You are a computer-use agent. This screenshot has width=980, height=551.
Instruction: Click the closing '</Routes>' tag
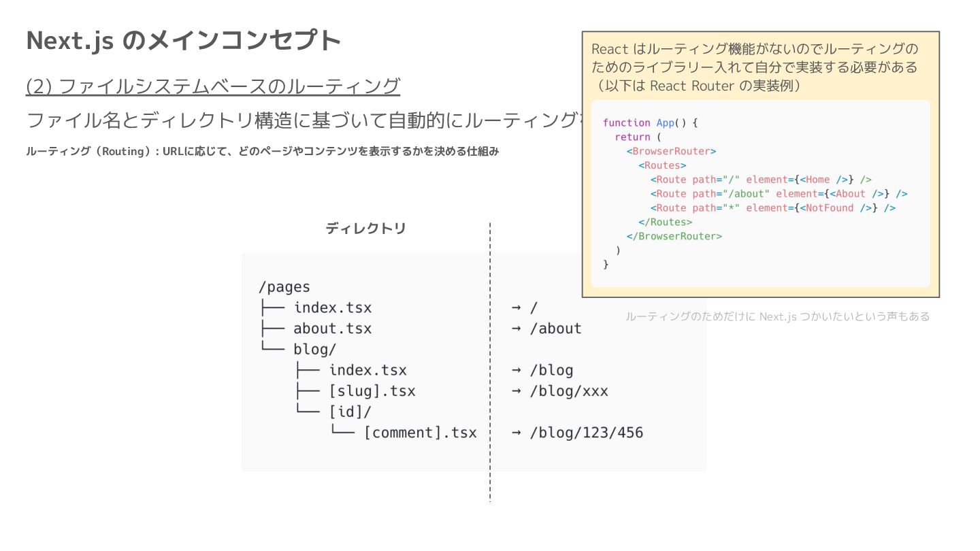(665, 222)
